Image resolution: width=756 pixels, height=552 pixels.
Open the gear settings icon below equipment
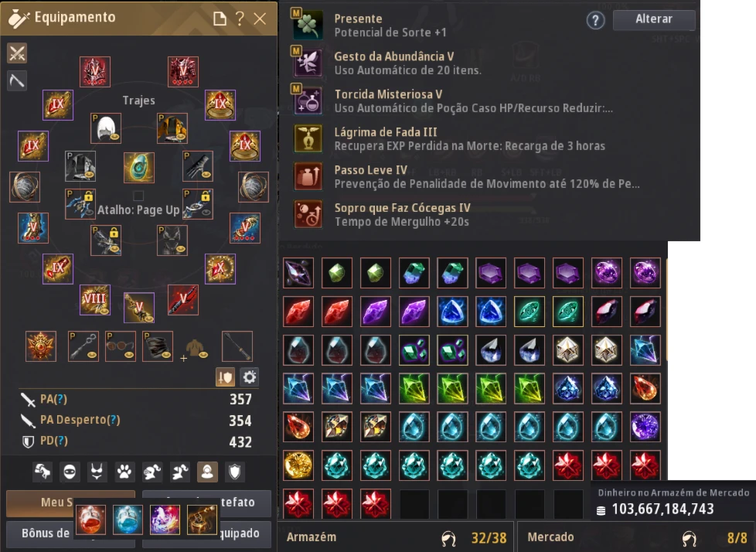click(249, 377)
